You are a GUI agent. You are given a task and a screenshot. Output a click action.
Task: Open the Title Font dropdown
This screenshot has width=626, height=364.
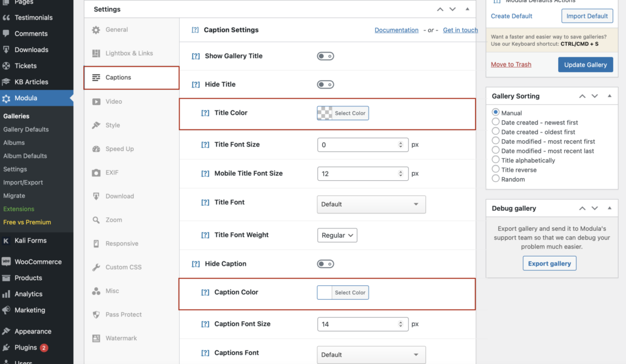[371, 204]
